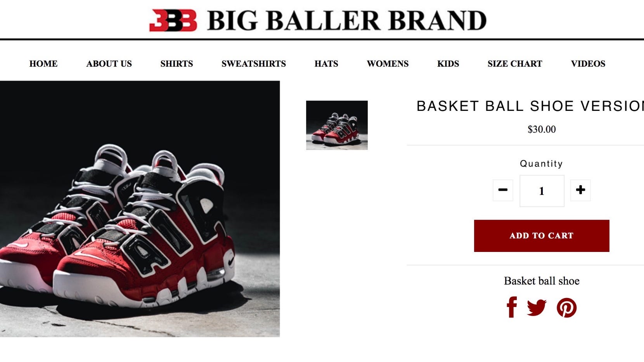Image resolution: width=644 pixels, height=362 pixels.
Task: Navigate to KIDS section
Action: coord(448,64)
